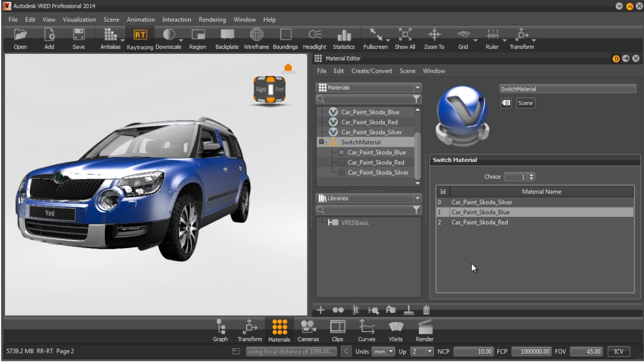Click the Materials search field
Viewport: 644px width, 362px height.
pyautogui.click(x=364, y=99)
